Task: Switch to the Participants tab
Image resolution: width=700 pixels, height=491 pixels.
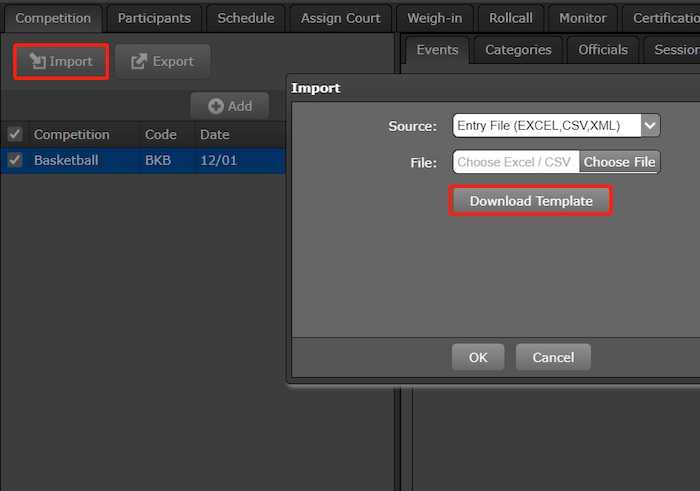Action: [x=154, y=18]
